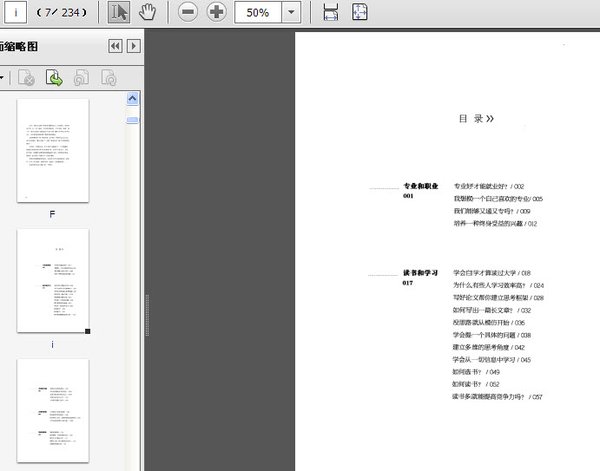Expand the panel with right arrow button
Image resolution: width=600 pixels, height=471 pixels.
coord(134,46)
